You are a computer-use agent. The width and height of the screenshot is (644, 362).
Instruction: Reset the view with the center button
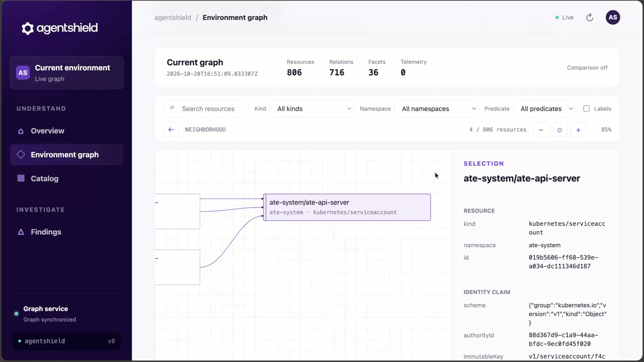click(x=559, y=130)
